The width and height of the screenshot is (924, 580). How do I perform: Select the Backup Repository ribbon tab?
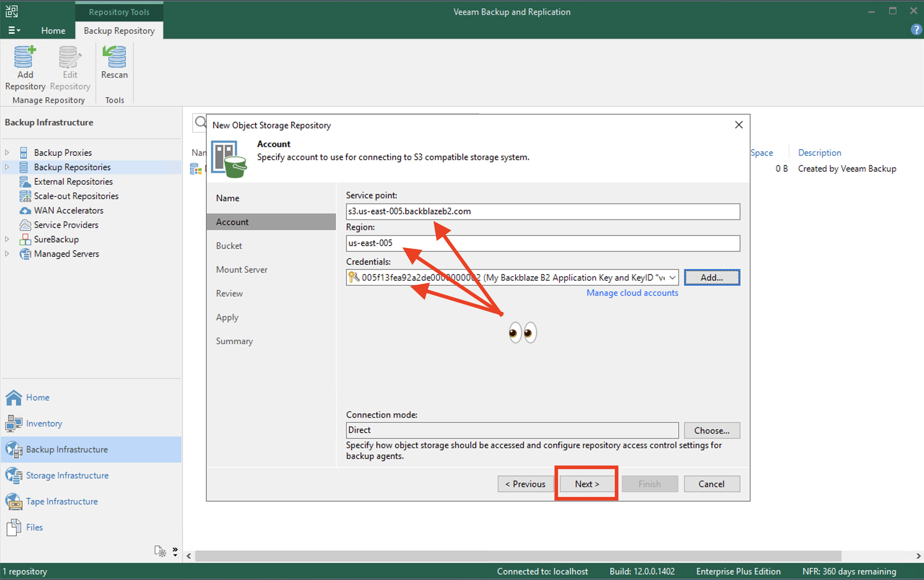pyautogui.click(x=119, y=30)
